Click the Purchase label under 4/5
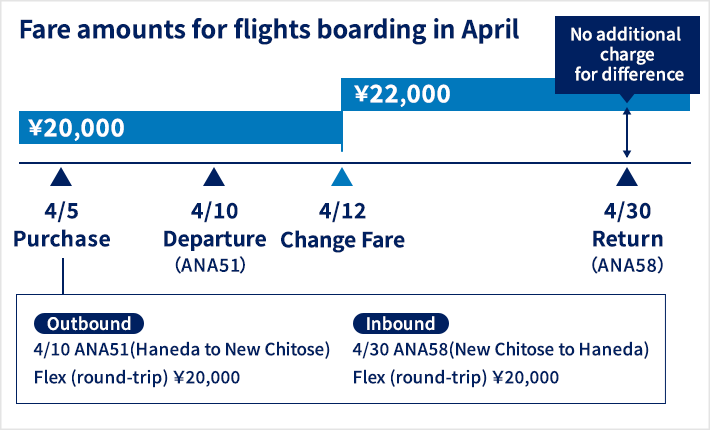Viewport: 710px width, 430px height. point(62,239)
